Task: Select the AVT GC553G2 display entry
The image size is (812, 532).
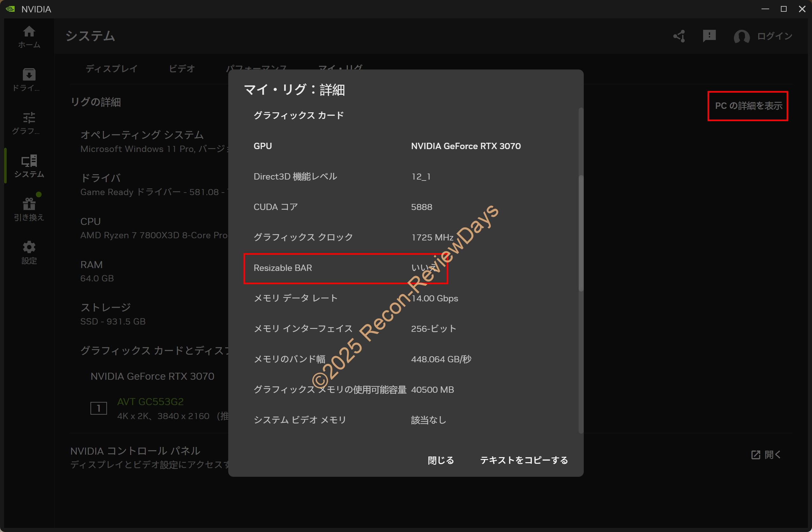Action: tap(150, 402)
